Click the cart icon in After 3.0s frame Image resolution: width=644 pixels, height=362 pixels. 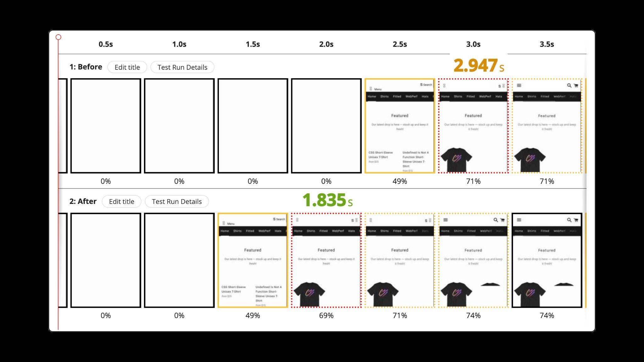[502, 220]
